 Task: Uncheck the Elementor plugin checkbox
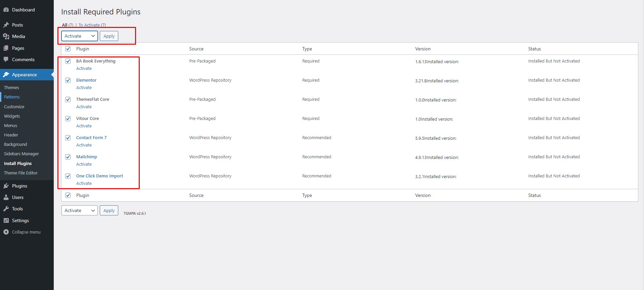point(68,80)
